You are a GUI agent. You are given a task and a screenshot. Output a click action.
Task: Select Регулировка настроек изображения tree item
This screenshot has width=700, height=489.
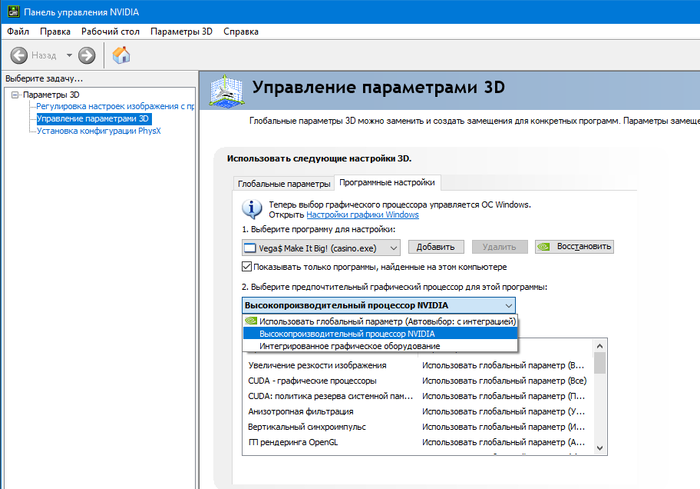115,106
